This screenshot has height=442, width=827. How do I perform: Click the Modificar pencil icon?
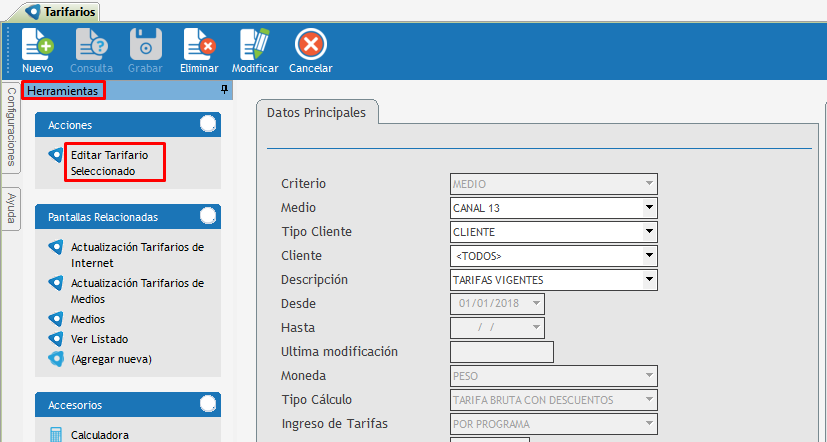point(255,46)
